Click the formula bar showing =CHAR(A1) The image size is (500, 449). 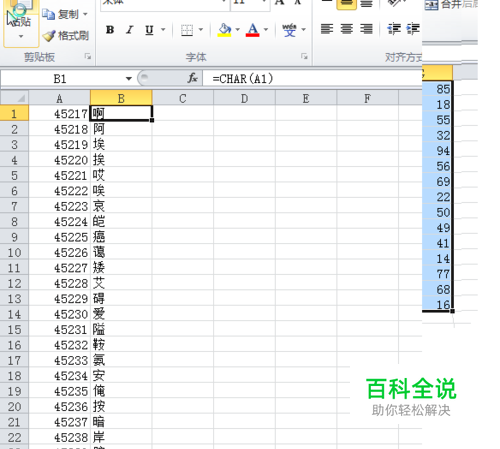[312, 79]
